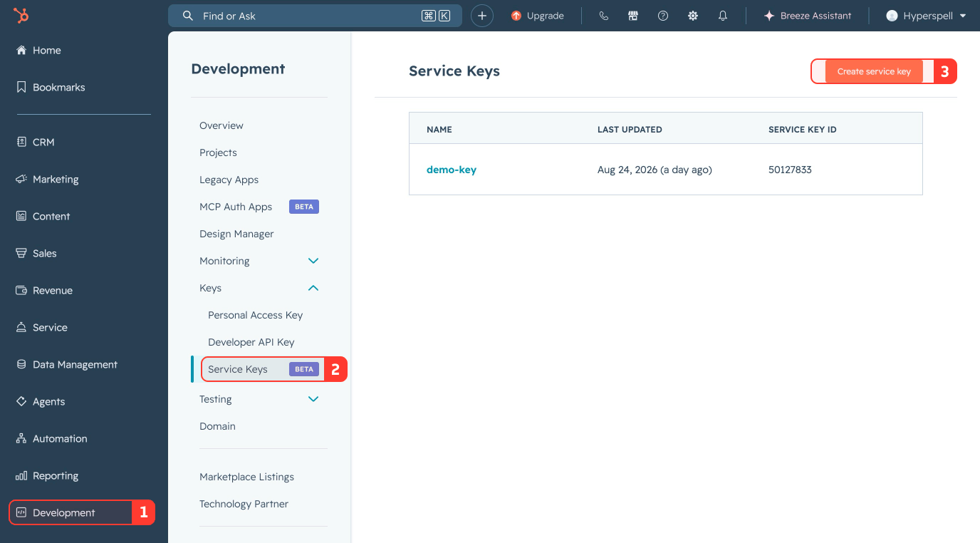Click the Monitoring menu label

224,261
